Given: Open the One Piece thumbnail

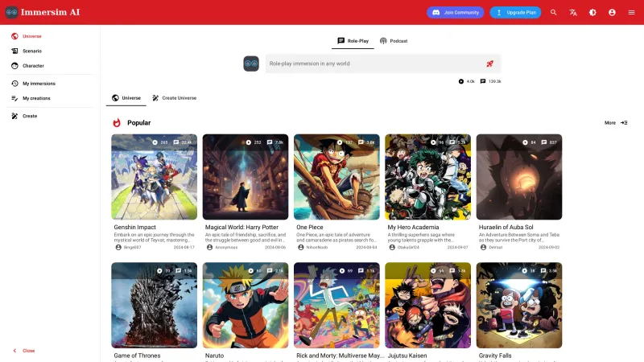Looking at the screenshot, I should coord(336,177).
